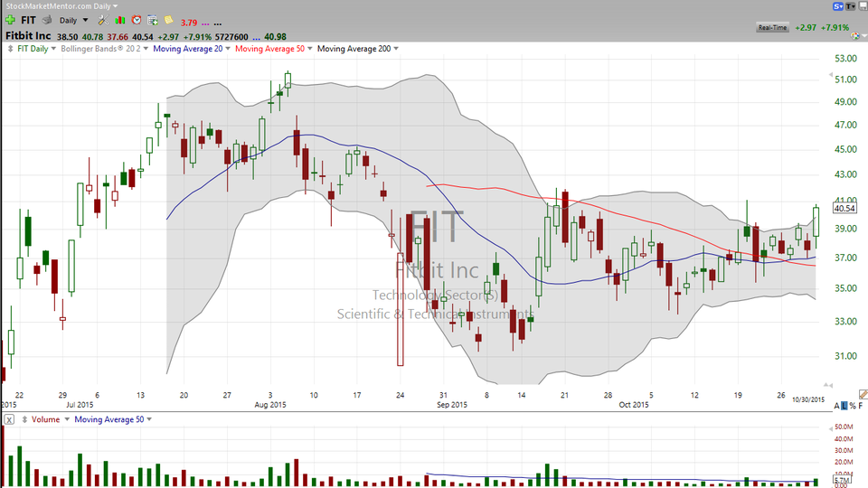
Task: Open chart settings wrench and screwdriver icon
Action: 103,21
